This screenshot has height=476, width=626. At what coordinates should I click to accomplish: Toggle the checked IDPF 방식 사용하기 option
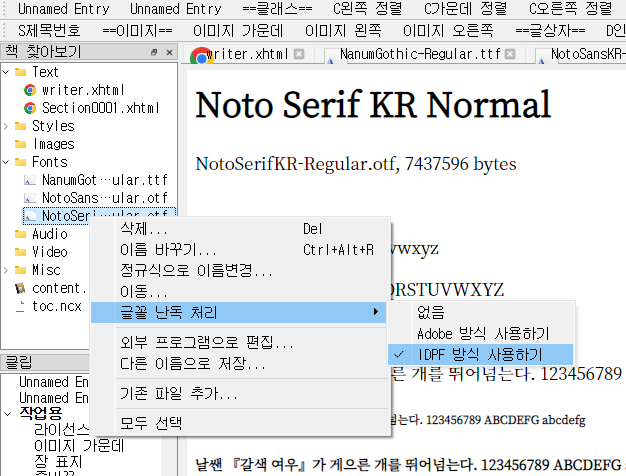[x=481, y=355]
